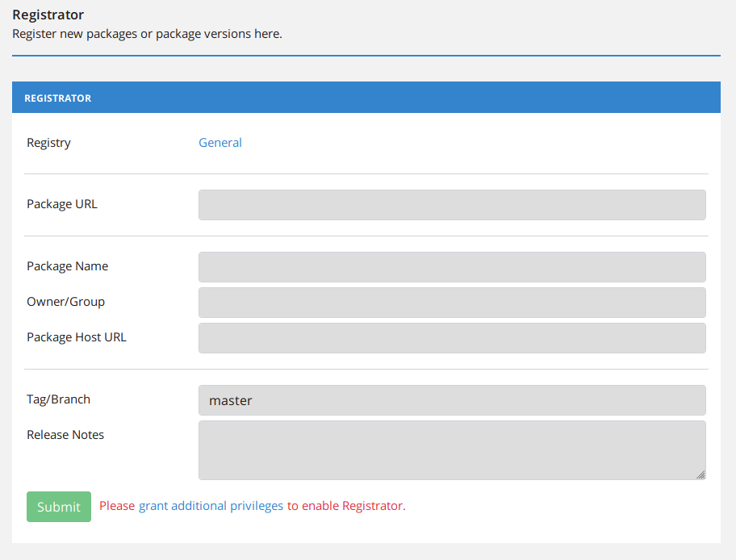This screenshot has width=736, height=560.
Task: Select the Release Notes label
Action: click(x=65, y=434)
